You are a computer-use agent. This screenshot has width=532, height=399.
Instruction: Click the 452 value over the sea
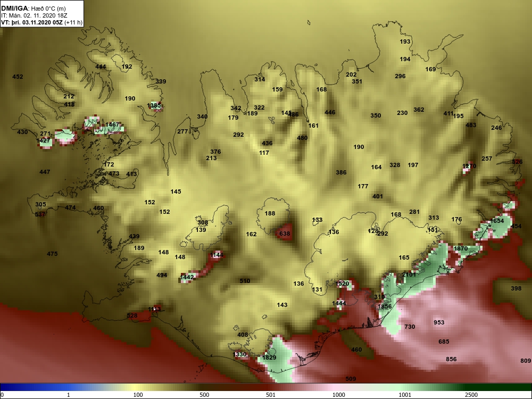[x=18, y=77]
